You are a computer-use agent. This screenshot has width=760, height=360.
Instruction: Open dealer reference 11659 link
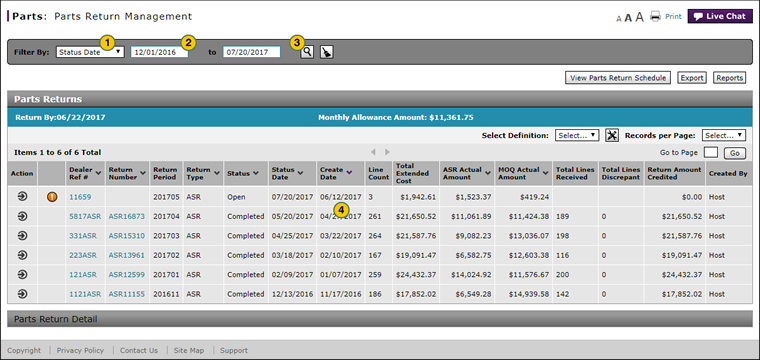click(80, 197)
